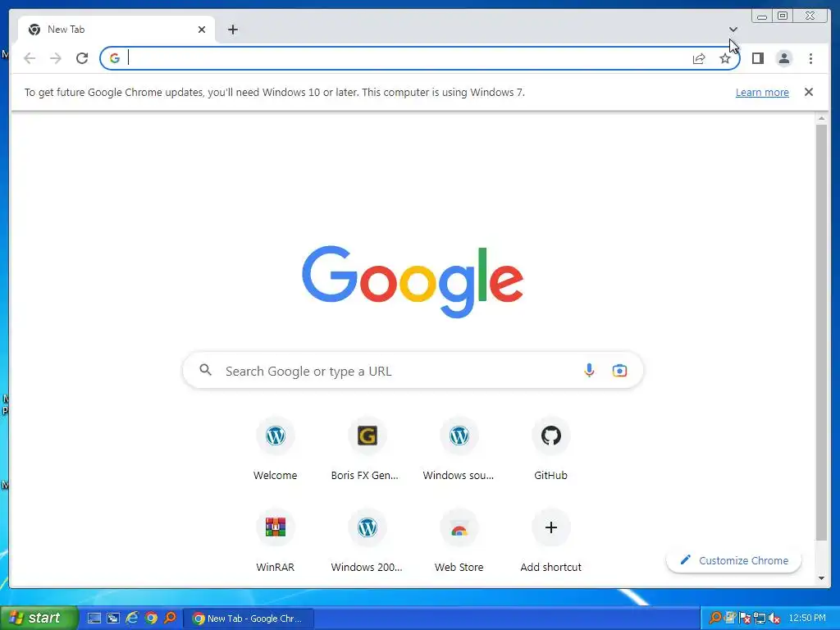The image size is (840, 630).
Task: Click the page vertical scrollbar thumb
Action: (x=821, y=332)
